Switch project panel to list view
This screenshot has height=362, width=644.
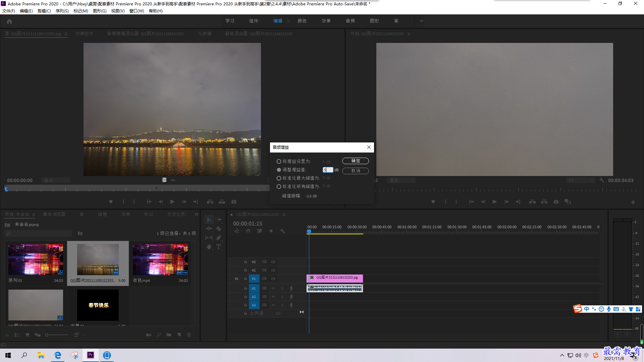coord(17,335)
